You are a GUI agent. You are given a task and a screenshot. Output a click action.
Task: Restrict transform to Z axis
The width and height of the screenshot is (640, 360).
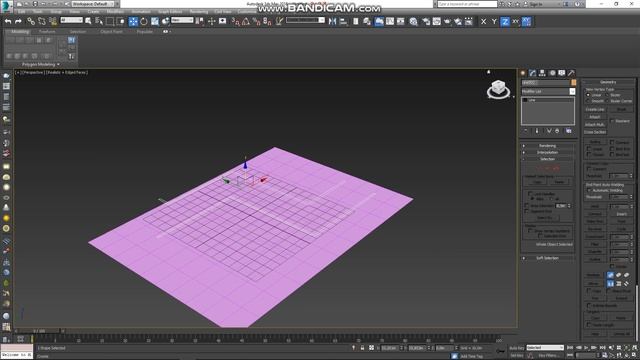pos(505,21)
